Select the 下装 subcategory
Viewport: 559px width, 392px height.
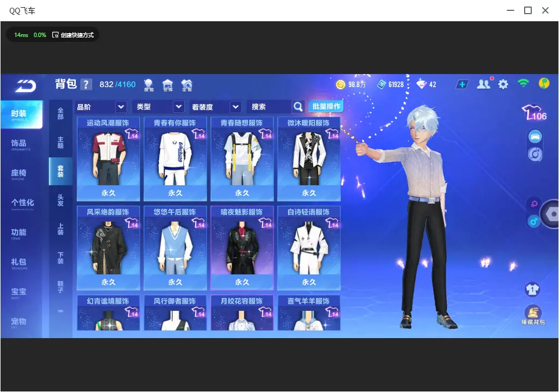[60, 258]
